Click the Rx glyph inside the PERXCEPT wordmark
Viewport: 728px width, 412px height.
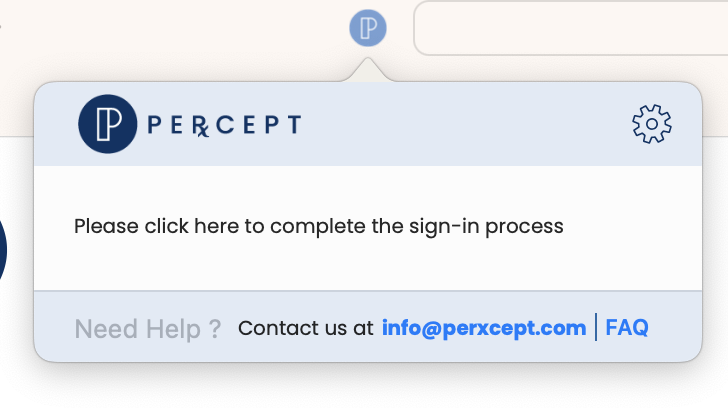tap(201, 126)
